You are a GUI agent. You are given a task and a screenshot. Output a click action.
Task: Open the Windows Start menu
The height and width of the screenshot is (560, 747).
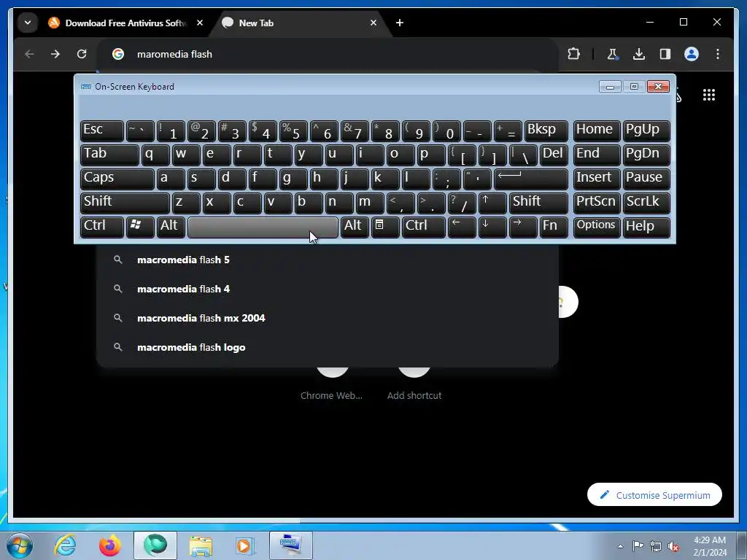point(20,545)
